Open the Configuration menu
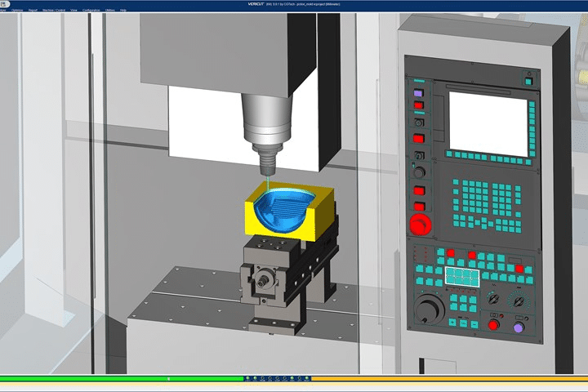The height and width of the screenshot is (392, 588). [x=91, y=10]
